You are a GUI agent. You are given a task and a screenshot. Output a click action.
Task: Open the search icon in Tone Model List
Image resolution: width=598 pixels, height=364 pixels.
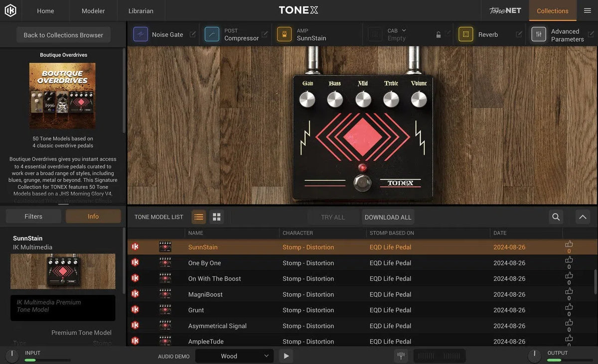pyautogui.click(x=556, y=217)
